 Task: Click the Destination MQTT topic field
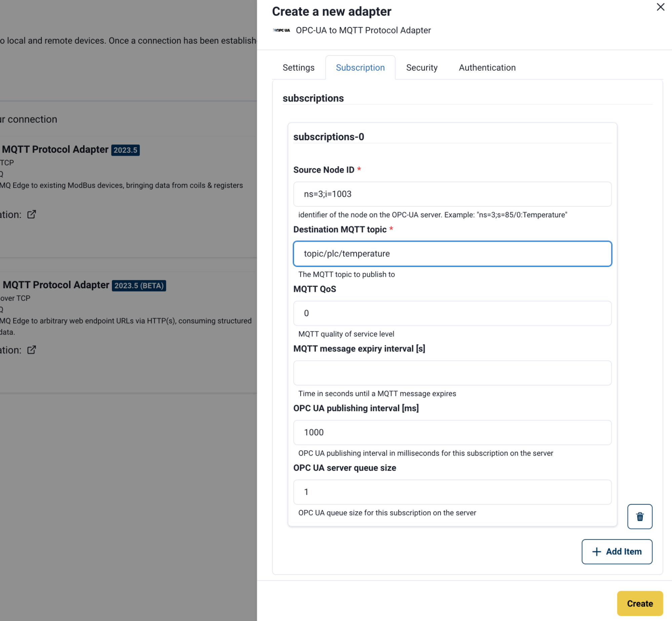point(452,254)
